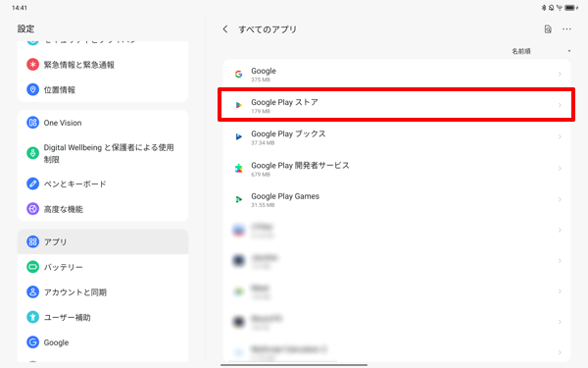Open the ユーザー補助 settings
The width and height of the screenshot is (588, 368).
[103, 317]
